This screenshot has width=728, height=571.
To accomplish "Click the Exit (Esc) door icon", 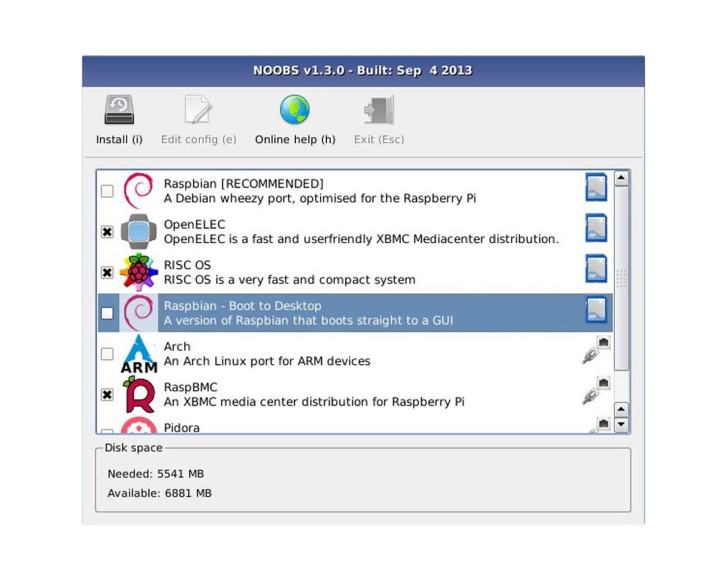I will click(x=379, y=110).
